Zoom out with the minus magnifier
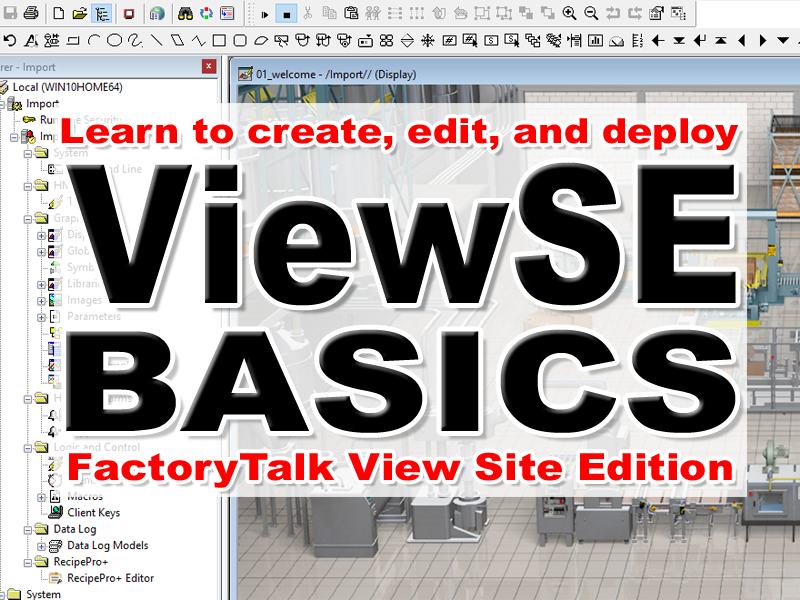The width and height of the screenshot is (800, 600). [x=591, y=13]
